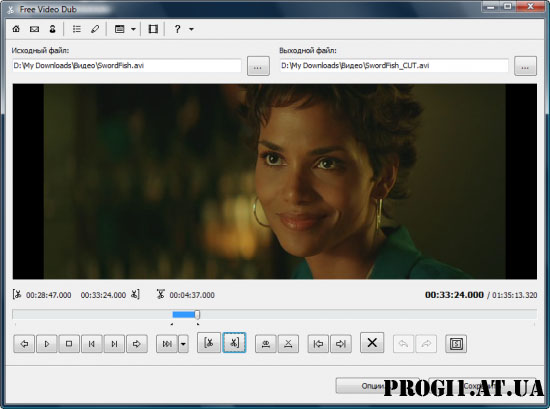The image size is (550, 409).
Task: Click the invert selection button
Action: click(x=266, y=344)
